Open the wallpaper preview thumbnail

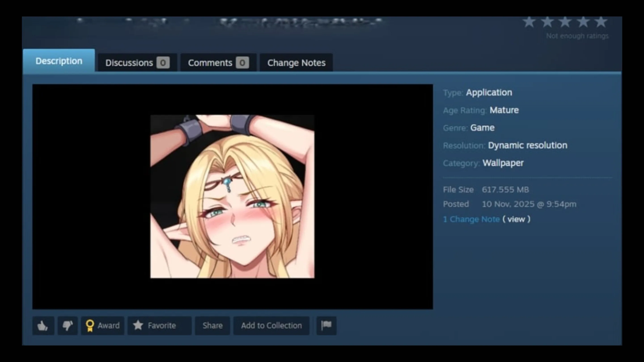tap(232, 196)
